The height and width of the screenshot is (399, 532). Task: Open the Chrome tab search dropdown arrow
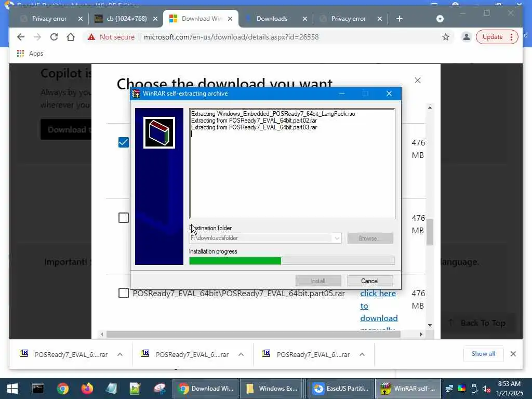440,19
